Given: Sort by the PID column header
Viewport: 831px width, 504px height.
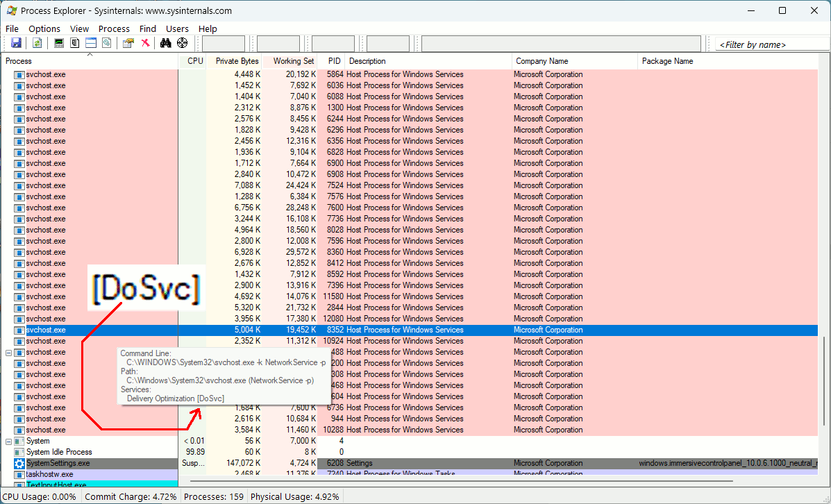Looking at the screenshot, I should (331, 61).
